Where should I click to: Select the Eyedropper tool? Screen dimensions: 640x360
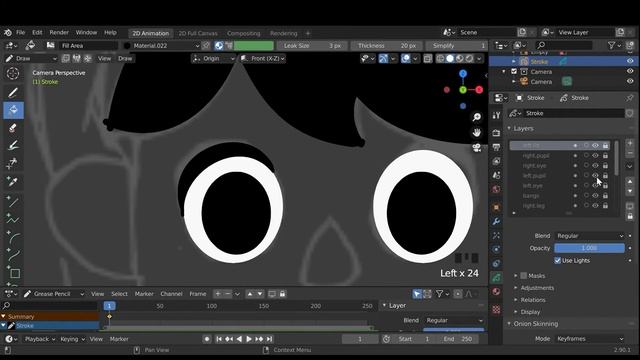pos(13,181)
